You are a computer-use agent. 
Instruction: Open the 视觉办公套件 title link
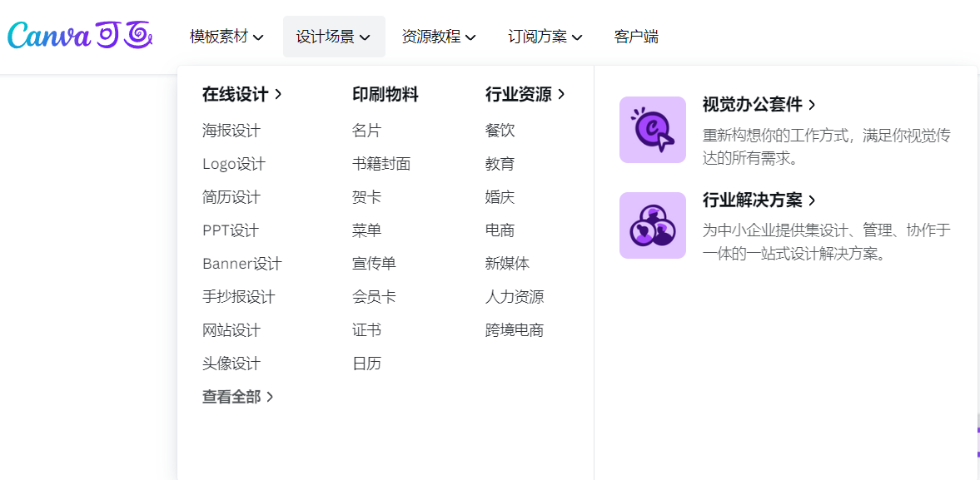point(759,105)
